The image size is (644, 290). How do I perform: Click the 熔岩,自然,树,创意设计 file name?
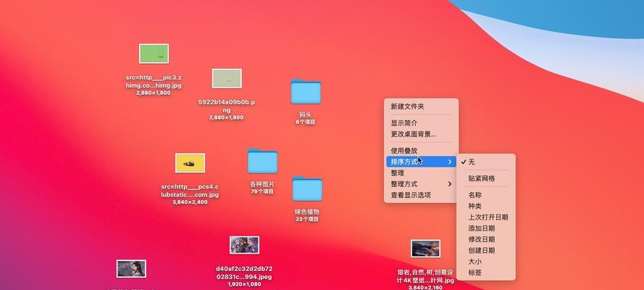point(425,276)
